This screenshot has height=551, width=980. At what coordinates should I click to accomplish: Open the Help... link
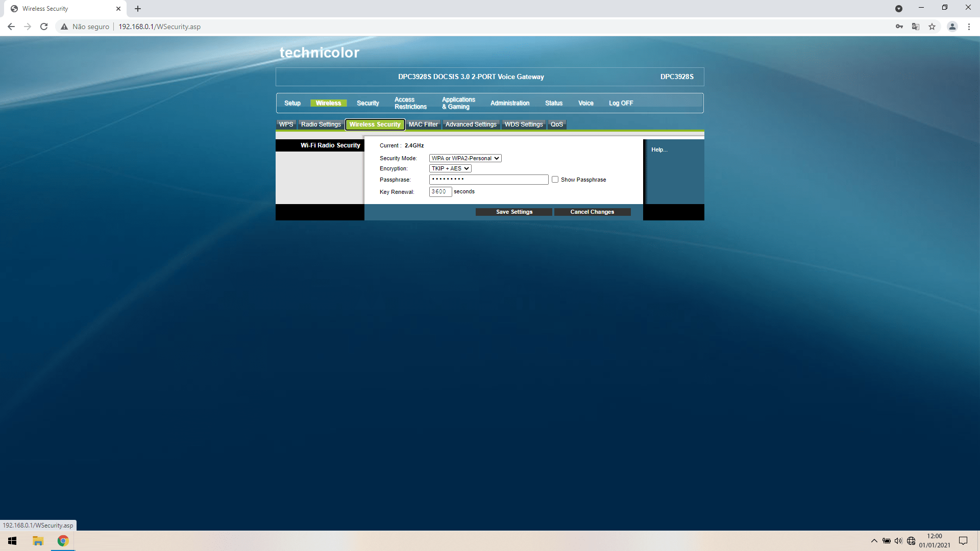[x=659, y=149]
